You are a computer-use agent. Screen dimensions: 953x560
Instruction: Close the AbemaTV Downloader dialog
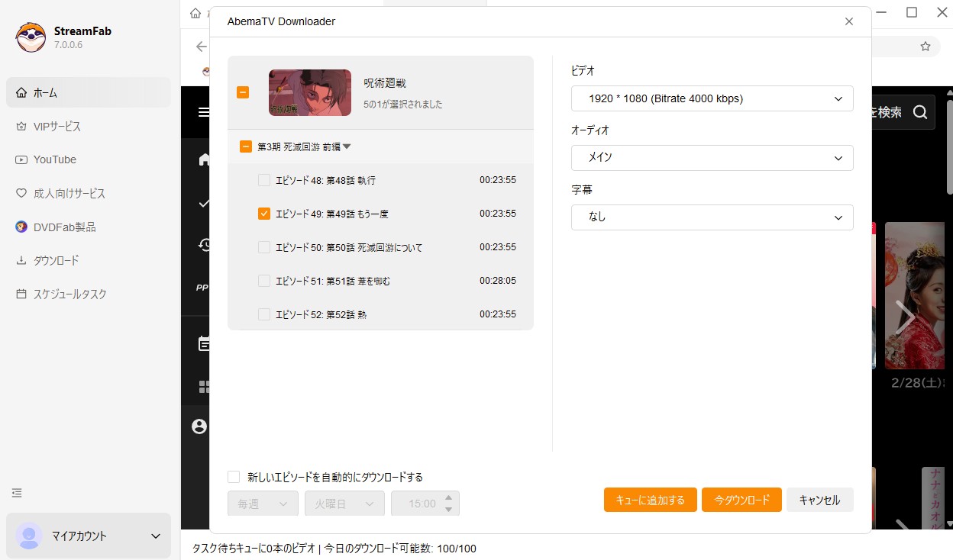pyautogui.click(x=849, y=21)
